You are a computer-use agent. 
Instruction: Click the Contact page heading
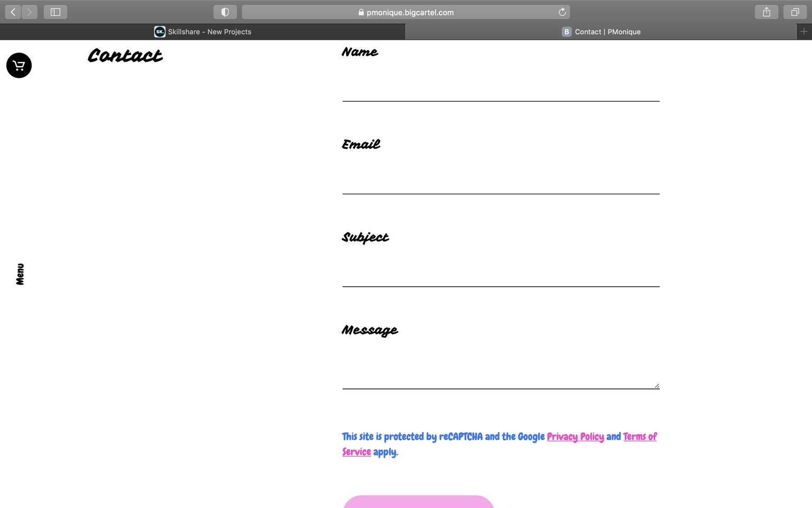[x=125, y=56]
